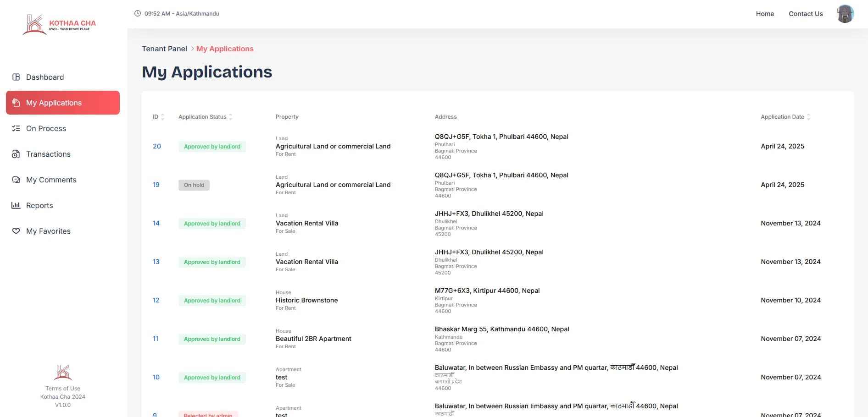The width and height of the screenshot is (868, 417).
Task: Click the Kothaa Cha logo in the sidebar header
Action: tap(60, 25)
